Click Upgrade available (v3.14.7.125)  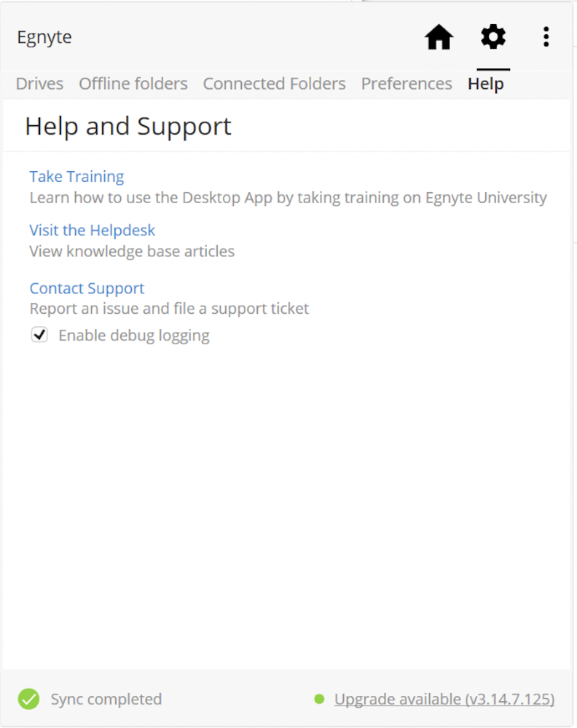444,699
